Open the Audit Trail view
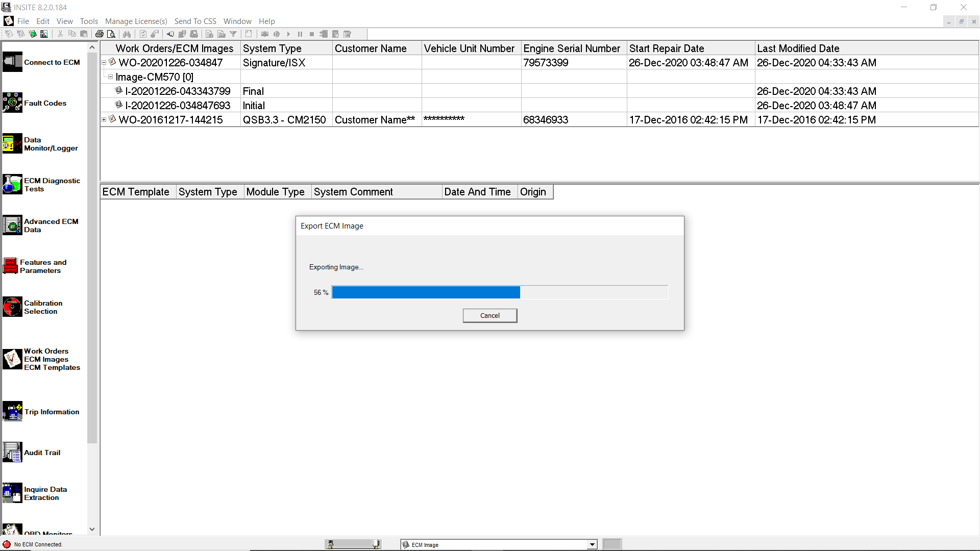 (42, 453)
